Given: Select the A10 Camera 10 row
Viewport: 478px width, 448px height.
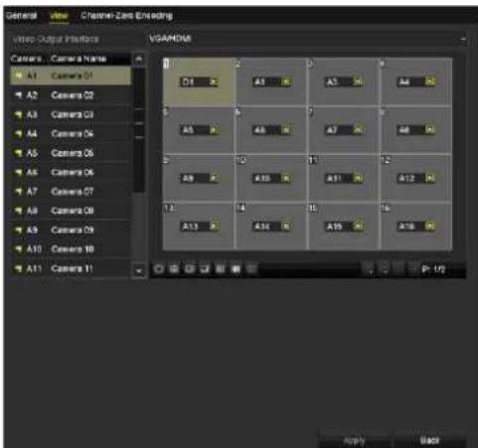Looking at the screenshot, I should [x=71, y=249].
